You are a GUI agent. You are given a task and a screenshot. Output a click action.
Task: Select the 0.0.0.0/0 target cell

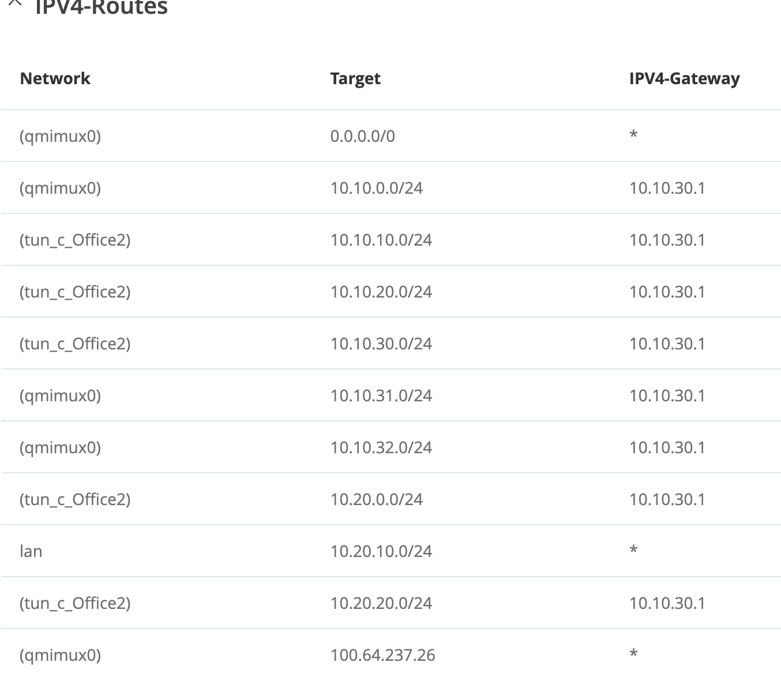coord(362,136)
